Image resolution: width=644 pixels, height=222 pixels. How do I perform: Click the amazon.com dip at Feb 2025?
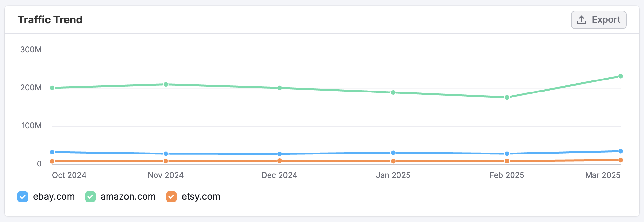click(507, 97)
